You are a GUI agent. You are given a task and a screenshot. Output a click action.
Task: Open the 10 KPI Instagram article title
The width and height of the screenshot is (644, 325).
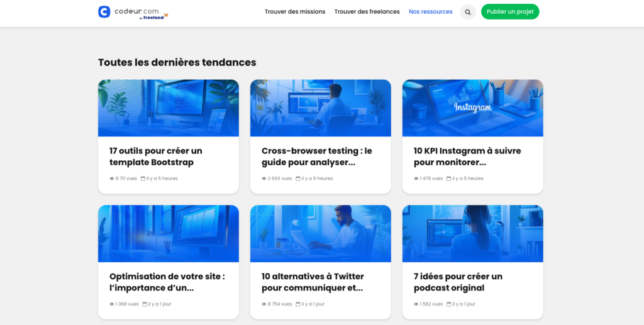(x=467, y=157)
